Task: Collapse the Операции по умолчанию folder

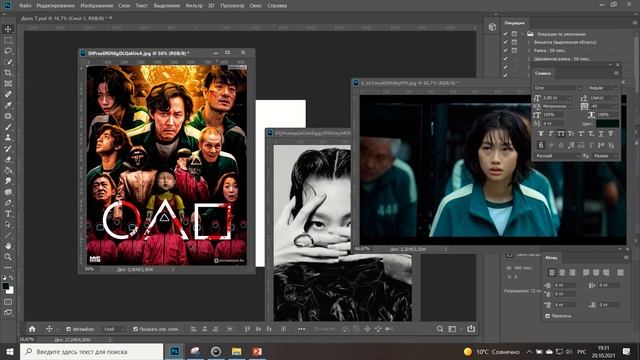Action: pyautogui.click(x=523, y=34)
